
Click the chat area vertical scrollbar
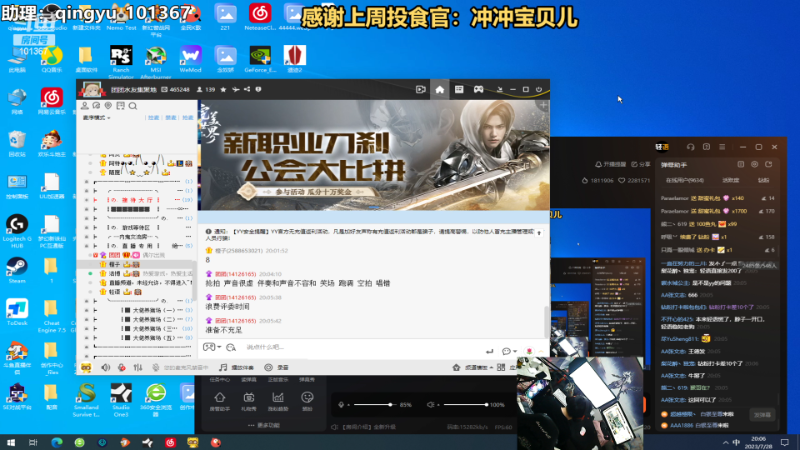pyautogui.click(x=547, y=321)
